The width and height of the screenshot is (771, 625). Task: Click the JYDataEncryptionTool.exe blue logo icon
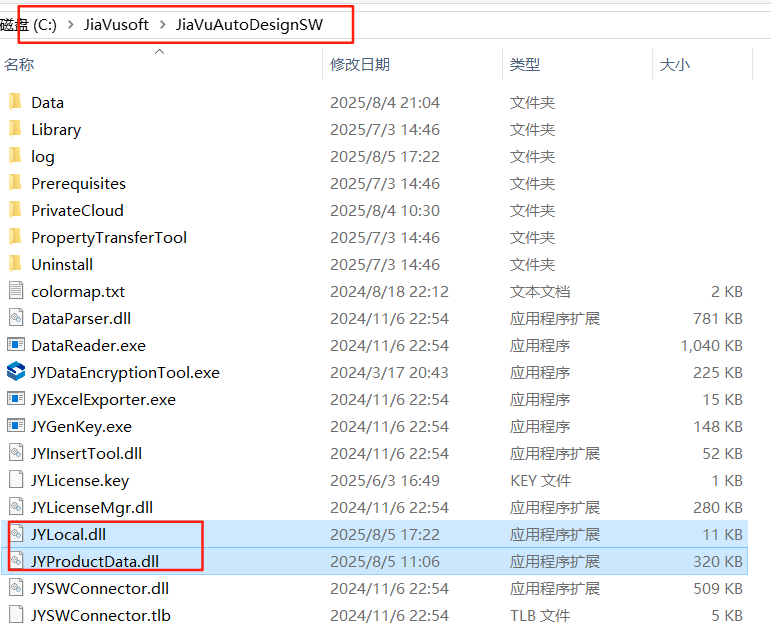16,372
